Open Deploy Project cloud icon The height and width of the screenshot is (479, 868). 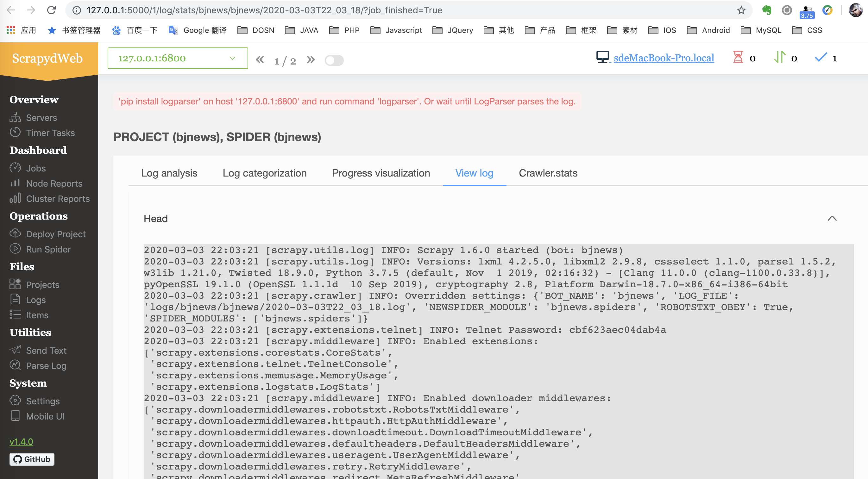click(x=15, y=233)
